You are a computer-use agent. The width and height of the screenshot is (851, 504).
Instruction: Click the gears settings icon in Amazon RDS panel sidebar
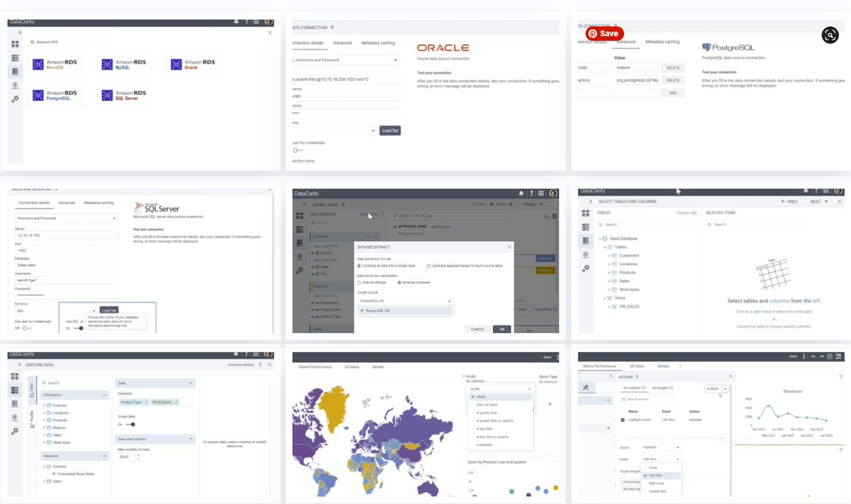(15, 99)
